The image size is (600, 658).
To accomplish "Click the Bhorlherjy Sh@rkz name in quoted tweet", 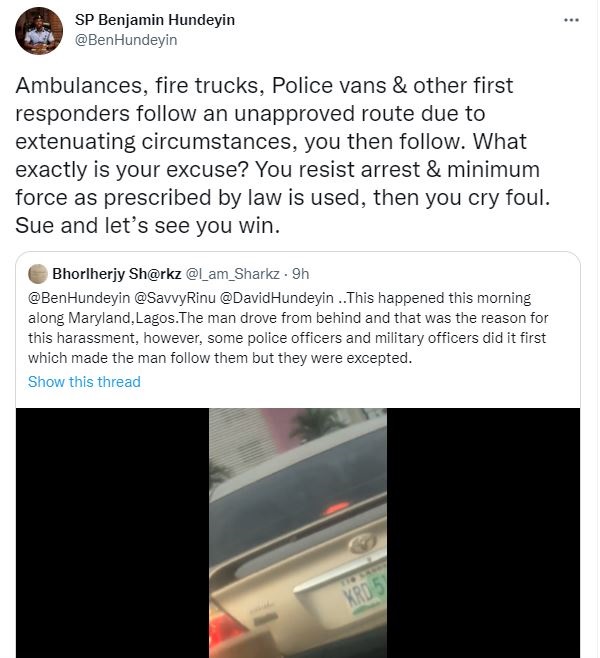I will (117, 274).
